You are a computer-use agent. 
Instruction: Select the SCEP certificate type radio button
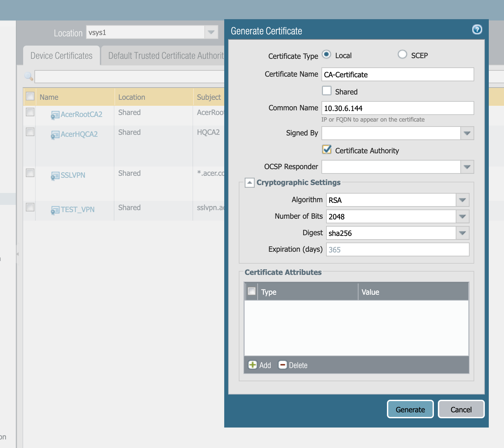coord(402,54)
